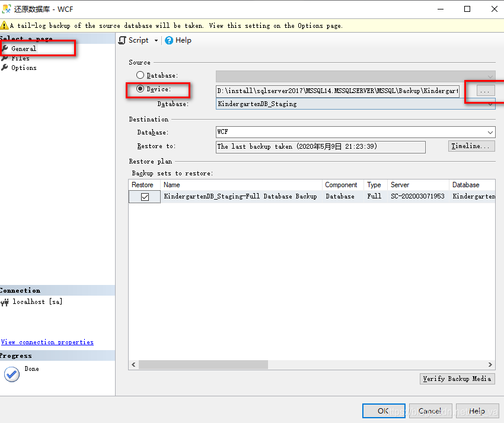Click View connection properties link
The height and width of the screenshot is (423, 504).
pos(47,342)
